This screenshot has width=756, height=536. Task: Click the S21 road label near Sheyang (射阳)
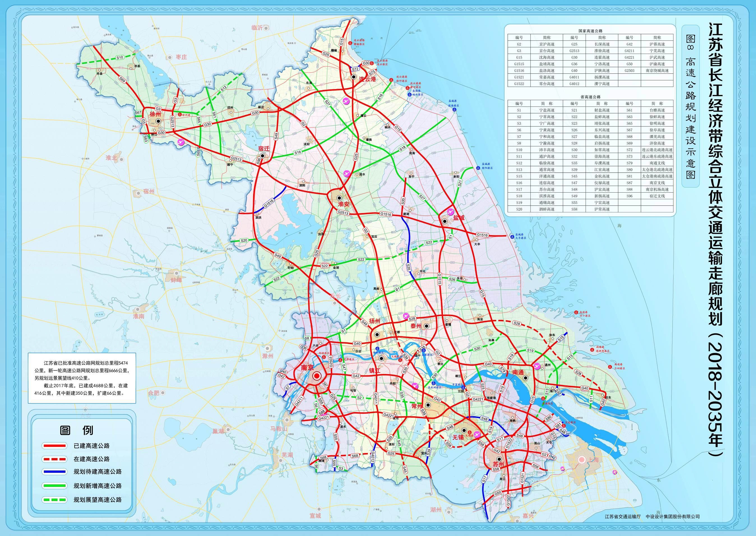(x=460, y=184)
